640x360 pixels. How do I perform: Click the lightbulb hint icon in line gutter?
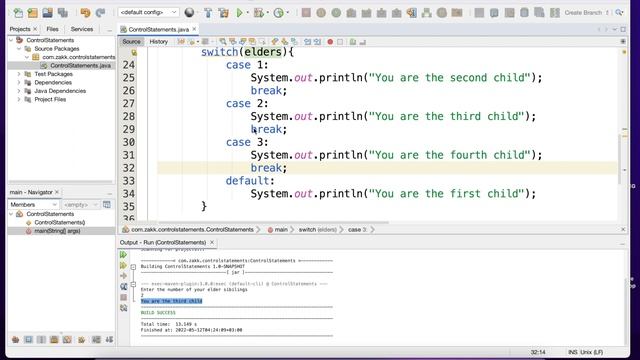(x=134, y=52)
